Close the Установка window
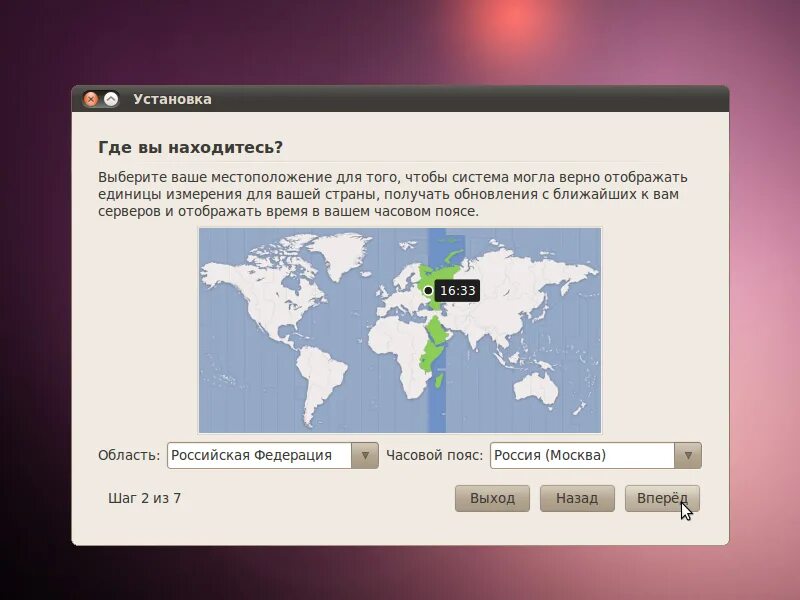 click(91, 99)
